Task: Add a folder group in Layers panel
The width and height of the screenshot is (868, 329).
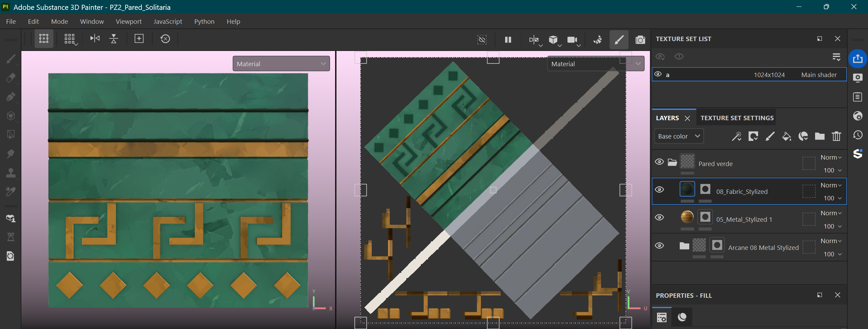Action: coord(820,136)
